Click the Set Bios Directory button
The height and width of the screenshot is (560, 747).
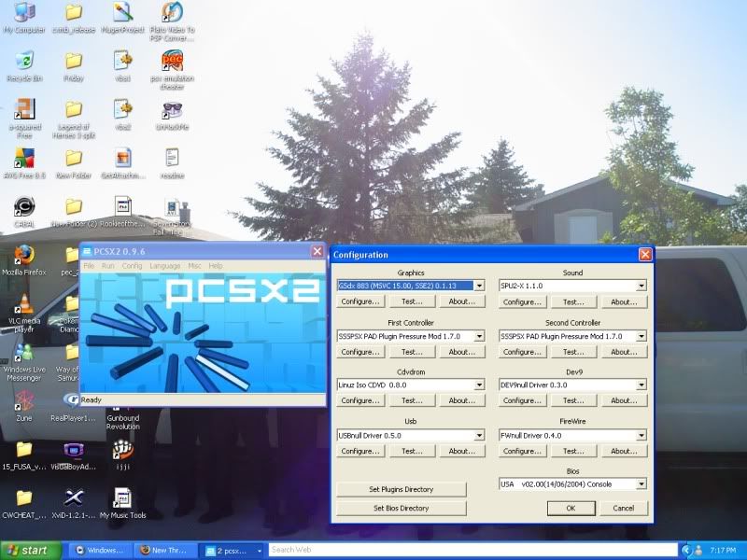[402, 508]
